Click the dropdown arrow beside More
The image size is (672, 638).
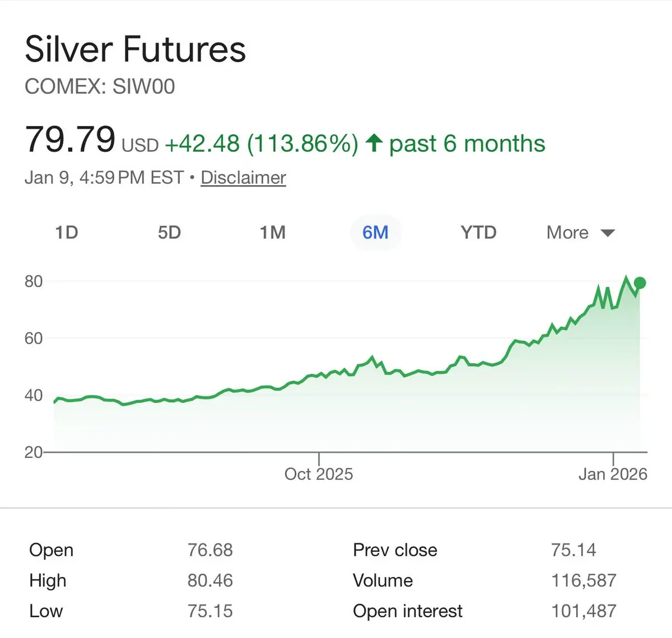[x=608, y=233]
